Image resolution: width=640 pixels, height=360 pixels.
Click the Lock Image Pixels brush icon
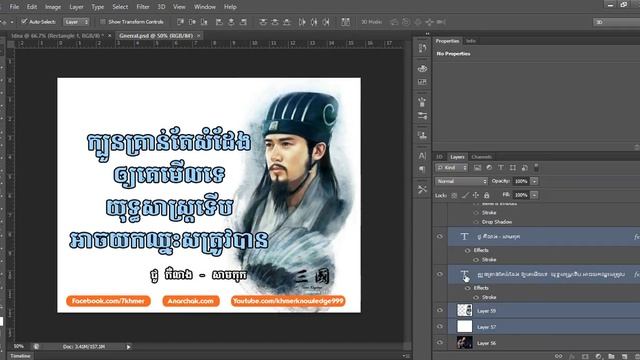coord(465,196)
